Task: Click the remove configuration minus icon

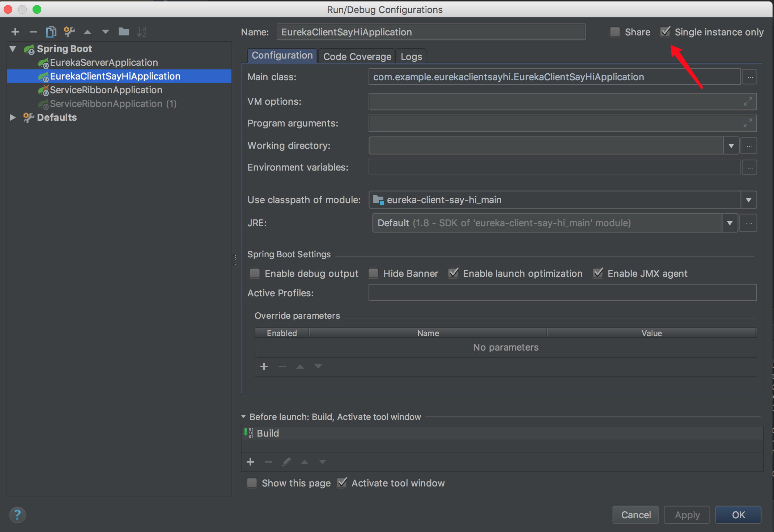Action: click(33, 32)
